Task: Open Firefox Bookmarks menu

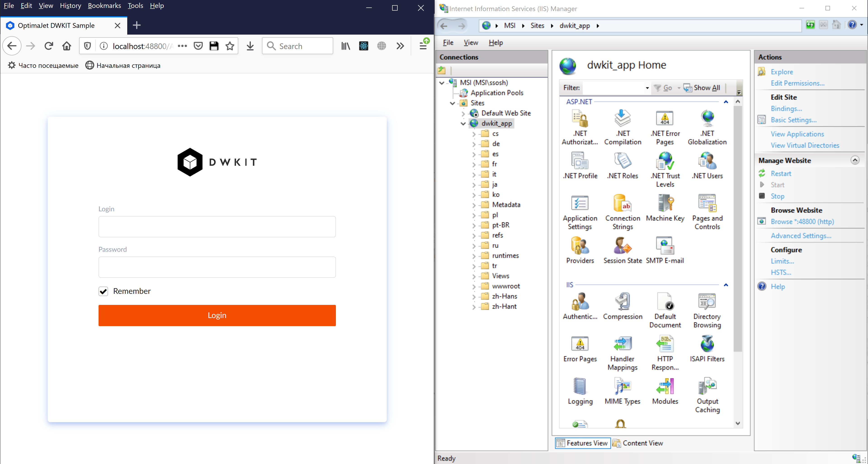Action: [x=104, y=6]
